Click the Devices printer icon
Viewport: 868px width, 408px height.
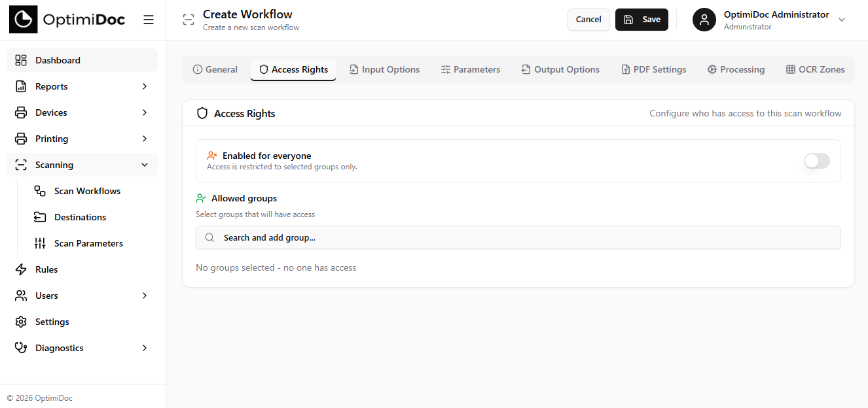21,112
